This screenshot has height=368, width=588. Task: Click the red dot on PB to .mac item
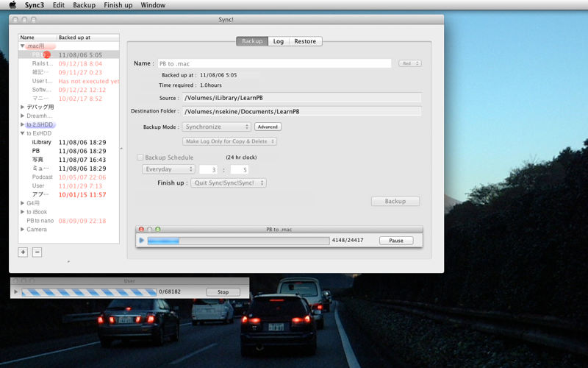pos(46,54)
